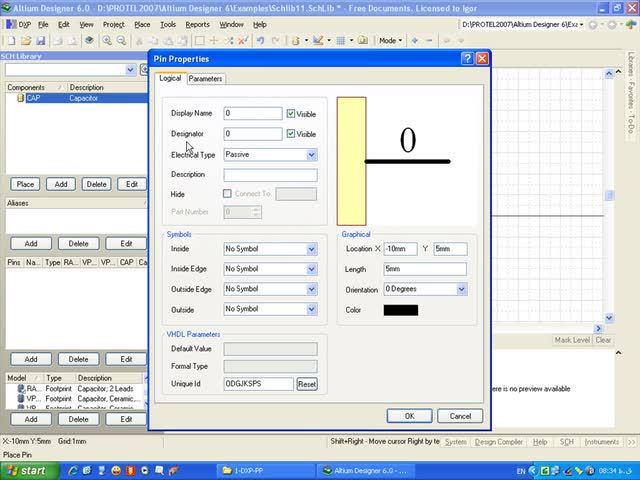The height and width of the screenshot is (480, 640).
Task: Click the black pin Color swatch
Action: 401,310
